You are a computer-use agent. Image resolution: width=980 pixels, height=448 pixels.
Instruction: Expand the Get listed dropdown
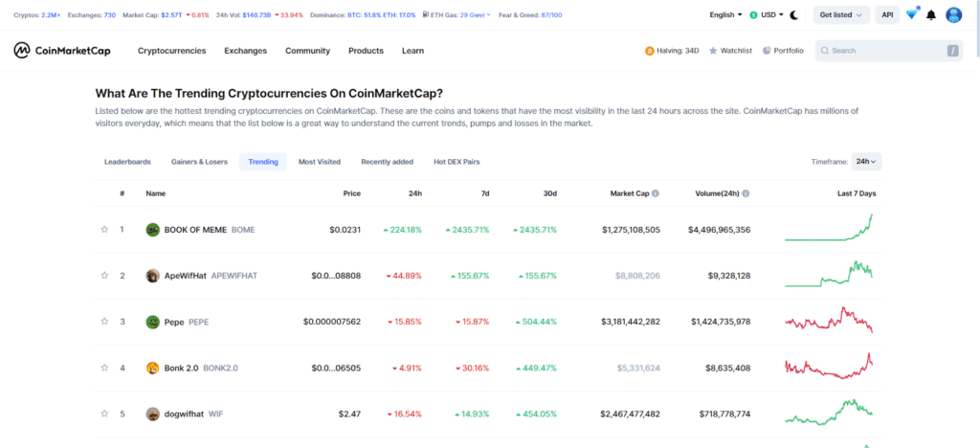(841, 15)
